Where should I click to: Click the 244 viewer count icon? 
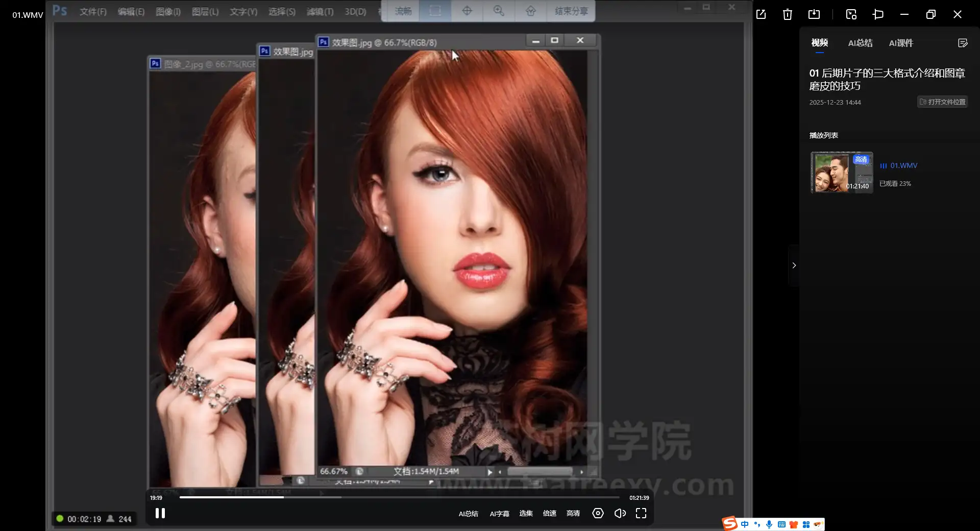pos(110,518)
